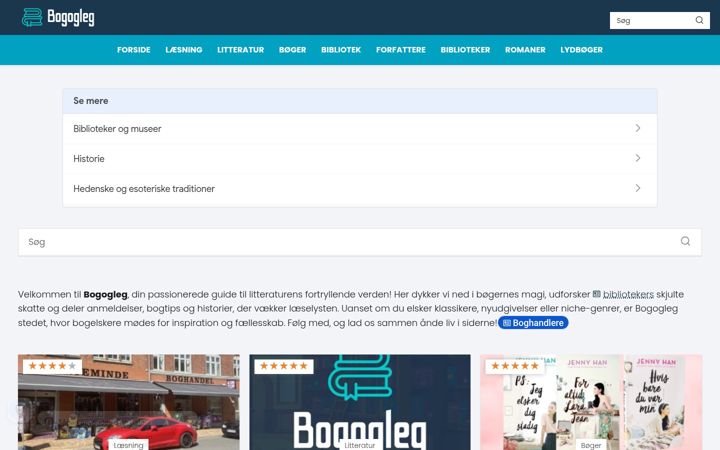Screen dimensions: 720x450
Task: Open the LYDBØGER menu item
Action: click(x=581, y=50)
